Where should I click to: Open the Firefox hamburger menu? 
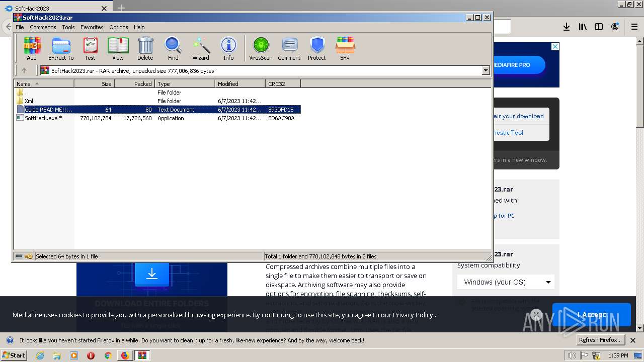[x=634, y=27]
